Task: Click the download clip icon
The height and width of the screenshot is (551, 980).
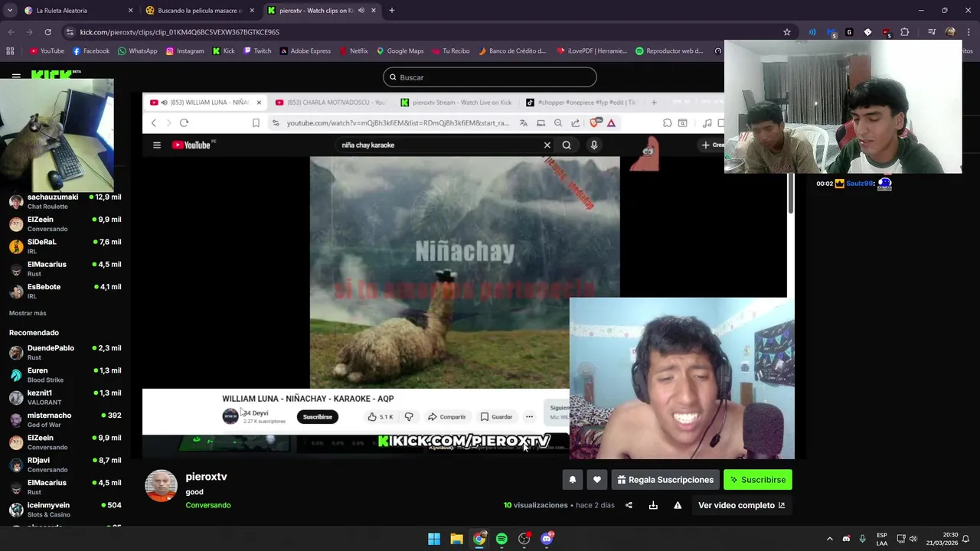Action: pos(653,505)
